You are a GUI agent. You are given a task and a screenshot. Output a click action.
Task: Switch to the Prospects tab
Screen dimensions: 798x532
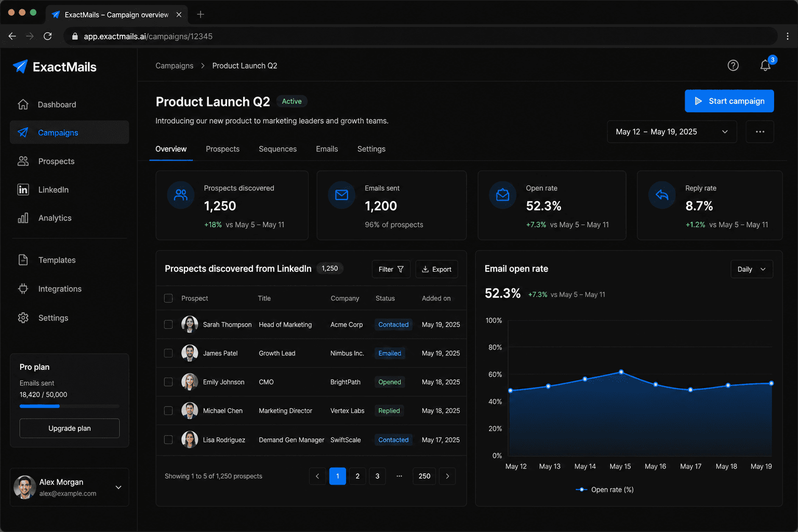[222, 149]
